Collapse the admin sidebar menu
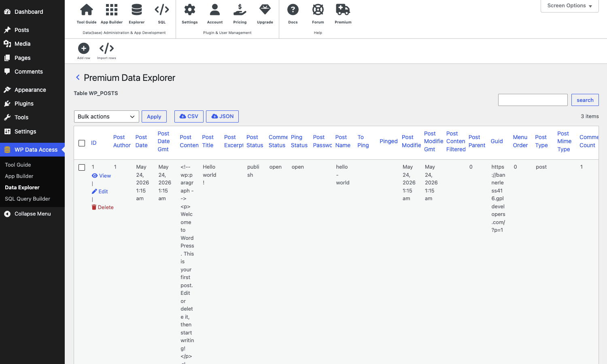 (32, 214)
